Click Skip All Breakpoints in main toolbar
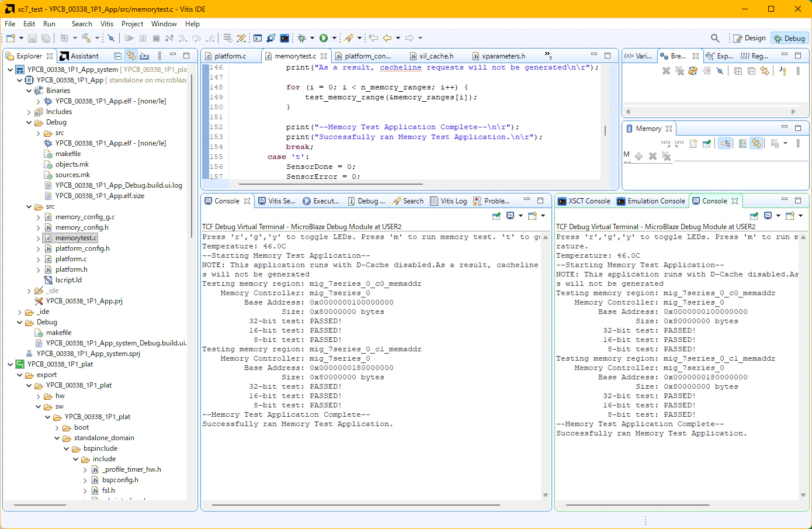 (111, 38)
